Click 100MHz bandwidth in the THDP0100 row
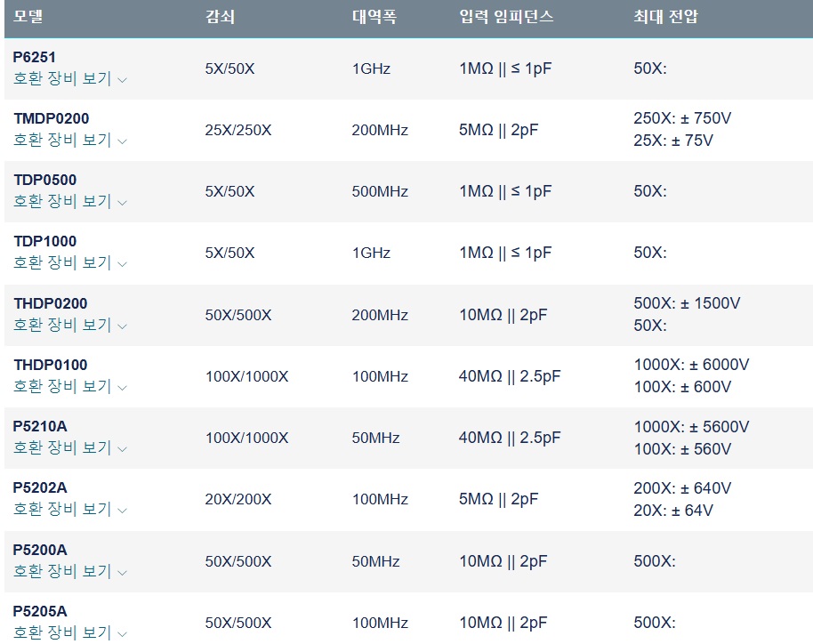Screen dimensions: 813x644 point(380,376)
